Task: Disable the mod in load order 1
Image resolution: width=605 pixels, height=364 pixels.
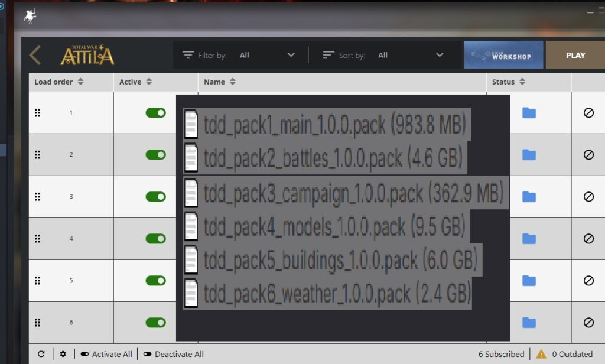Action: (x=155, y=112)
